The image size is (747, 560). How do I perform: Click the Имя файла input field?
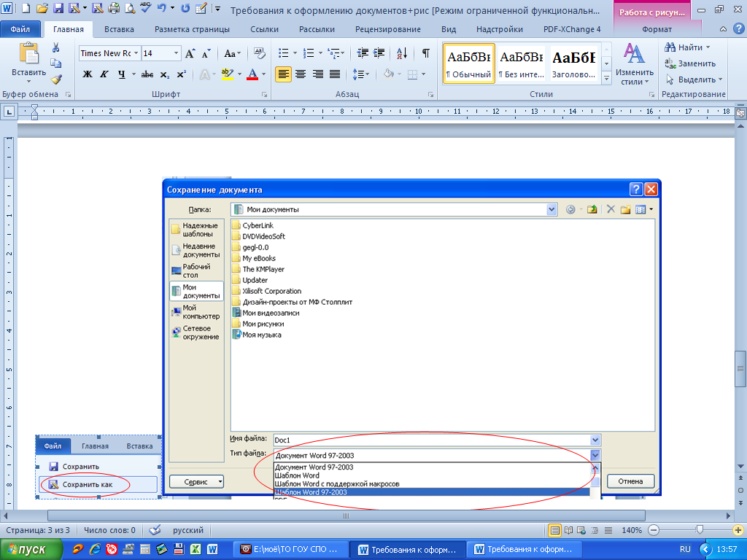[432, 440]
